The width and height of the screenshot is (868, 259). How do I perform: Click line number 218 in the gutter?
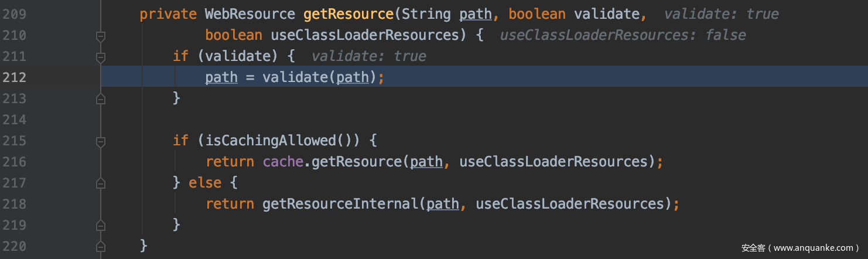14,205
